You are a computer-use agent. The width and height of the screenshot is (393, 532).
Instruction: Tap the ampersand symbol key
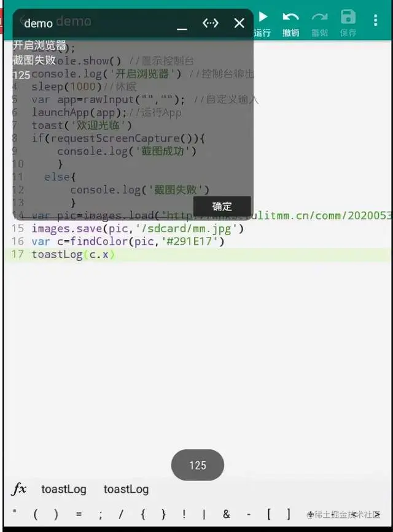226,514
